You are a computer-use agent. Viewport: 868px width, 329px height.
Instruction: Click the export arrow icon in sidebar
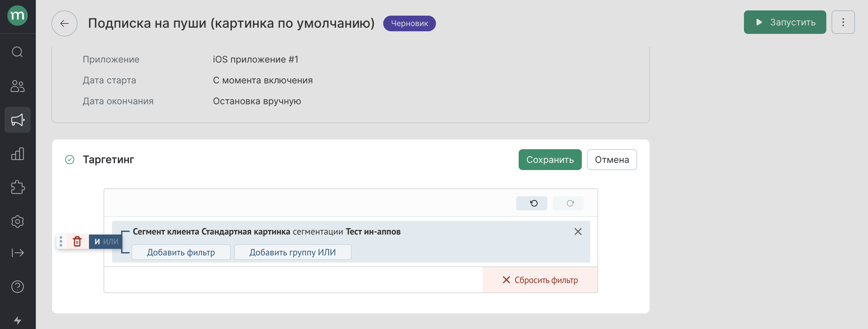tap(18, 253)
